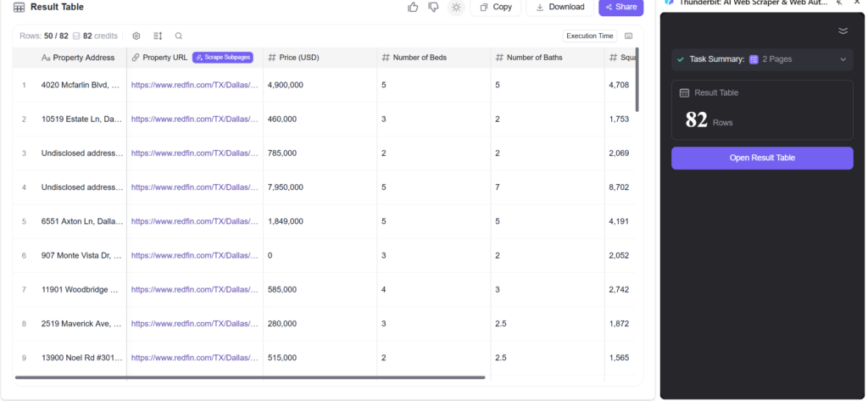Click the Task Summary pages list icon
The height and width of the screenshot is (401, 868).
click(x=754, y=59)
